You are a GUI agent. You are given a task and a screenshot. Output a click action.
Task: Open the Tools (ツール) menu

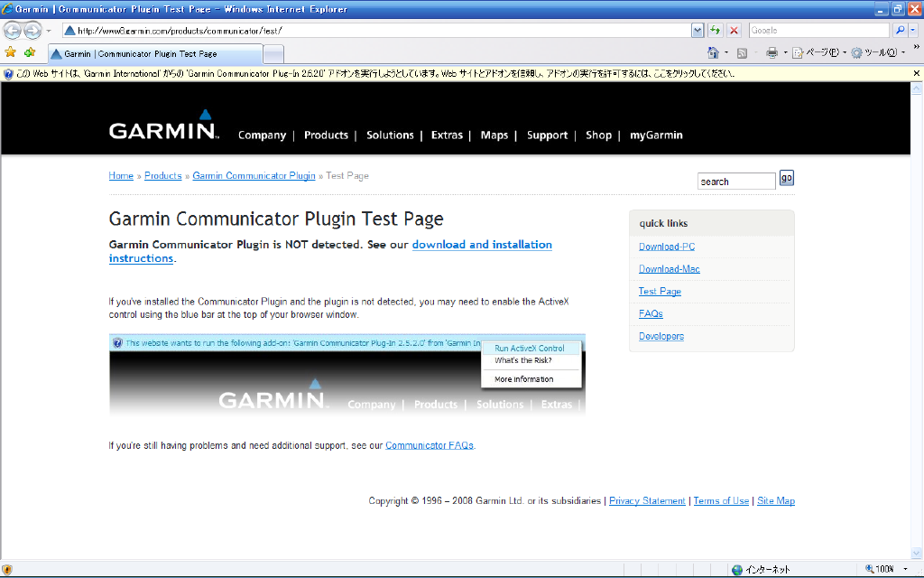tap(877, 52)
